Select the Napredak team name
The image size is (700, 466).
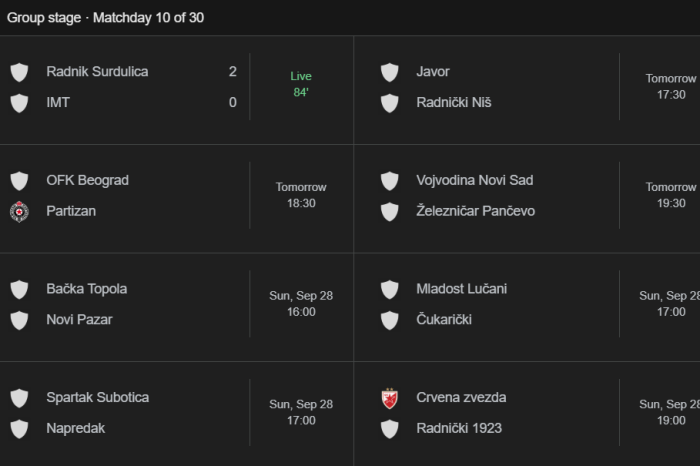pos(75,428)
